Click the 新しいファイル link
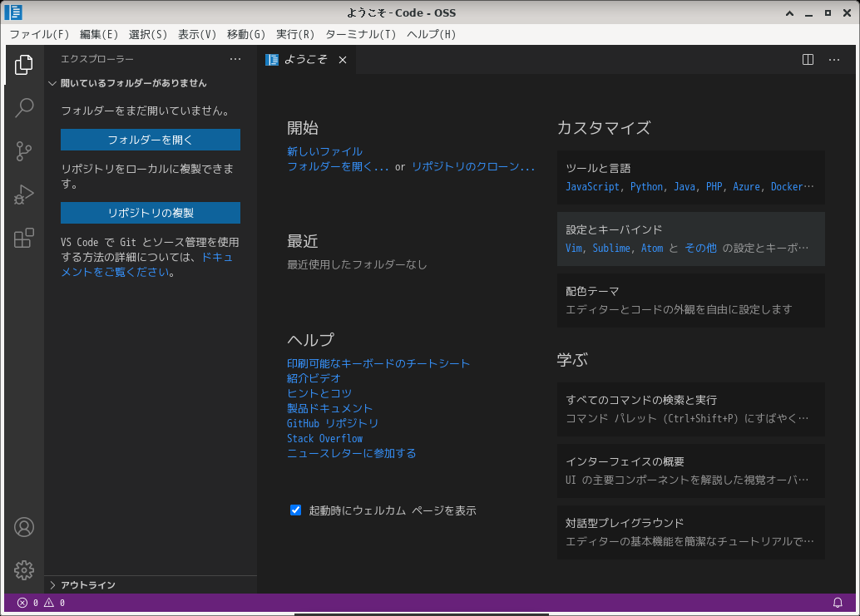This screenshot has width=860, height=616. pyautogui.click(x=324, y=151)
